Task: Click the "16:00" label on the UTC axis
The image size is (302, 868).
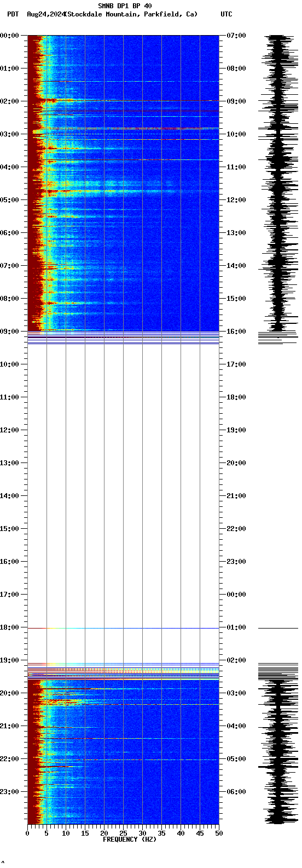Action: tap(236, 332)
